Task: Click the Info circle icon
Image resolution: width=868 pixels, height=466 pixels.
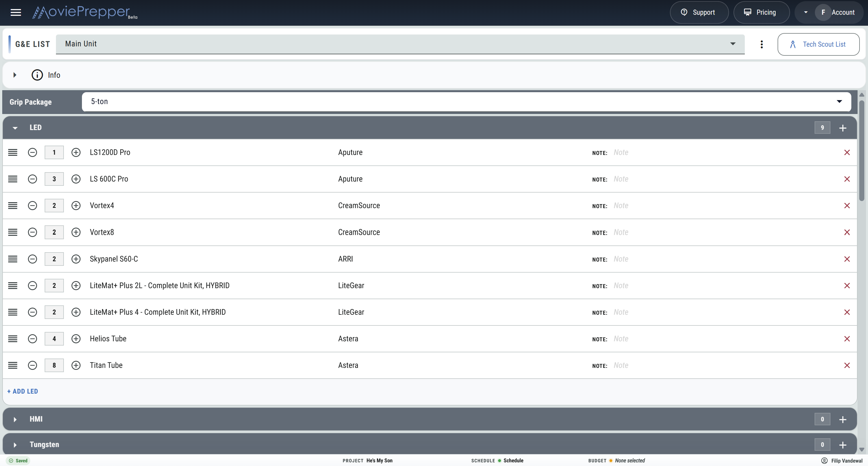Action: pos(37,75)
